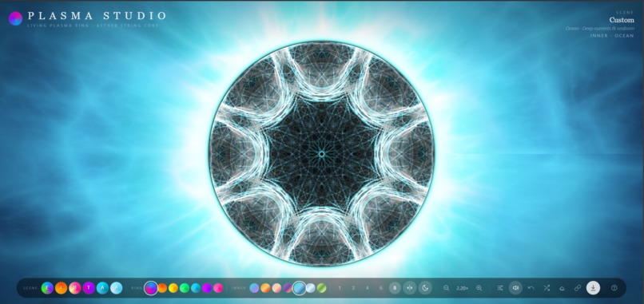This screenshot has width=644, height=304.
Task: Pick the peach-pink inner palette
Action: (276, 288)
